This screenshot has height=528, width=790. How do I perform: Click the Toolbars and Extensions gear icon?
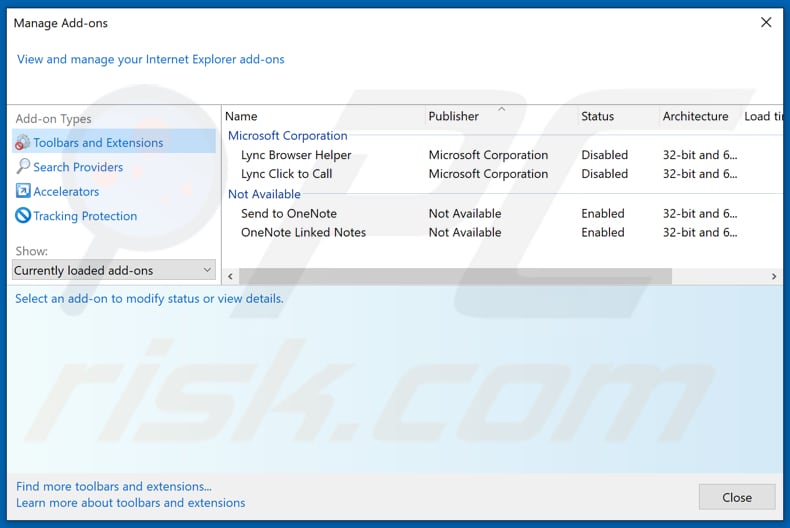point(23,143)
